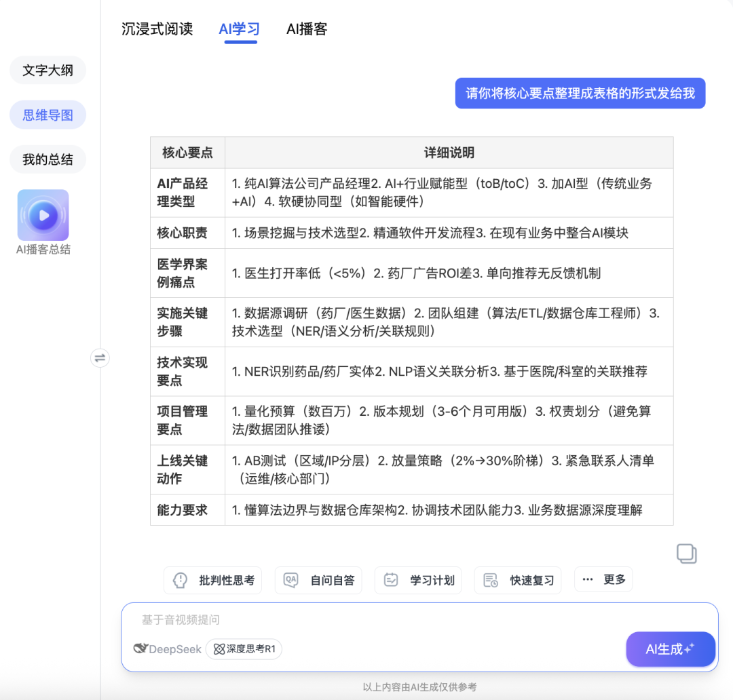733x700 pixels.
Task: Click the 医生打开率低 details cell
Action: click(449, 273)
